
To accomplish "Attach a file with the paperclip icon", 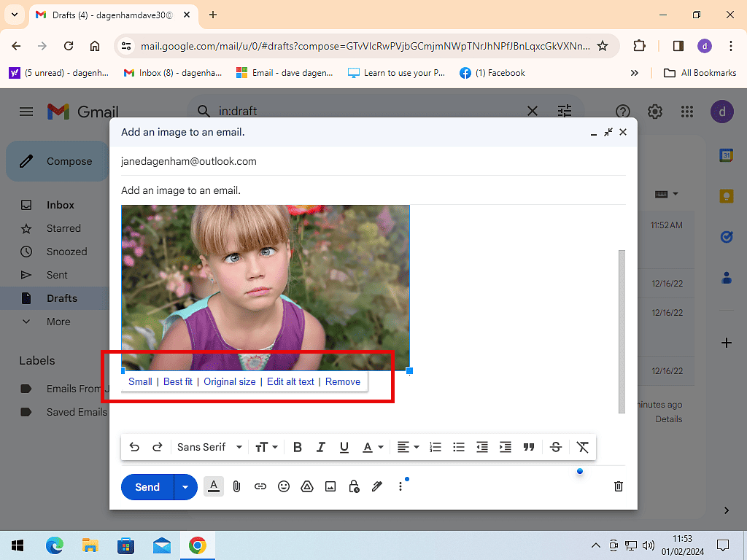I will [x=236, y=486].
